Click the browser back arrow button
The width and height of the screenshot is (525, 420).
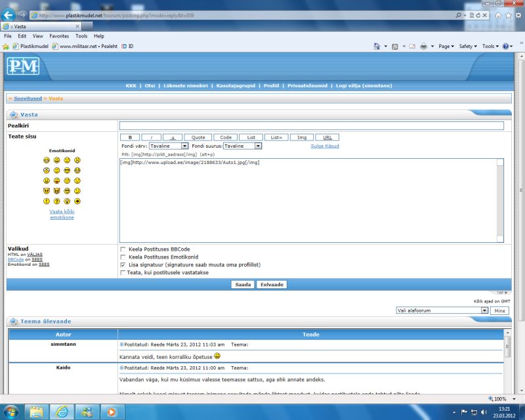9,14
